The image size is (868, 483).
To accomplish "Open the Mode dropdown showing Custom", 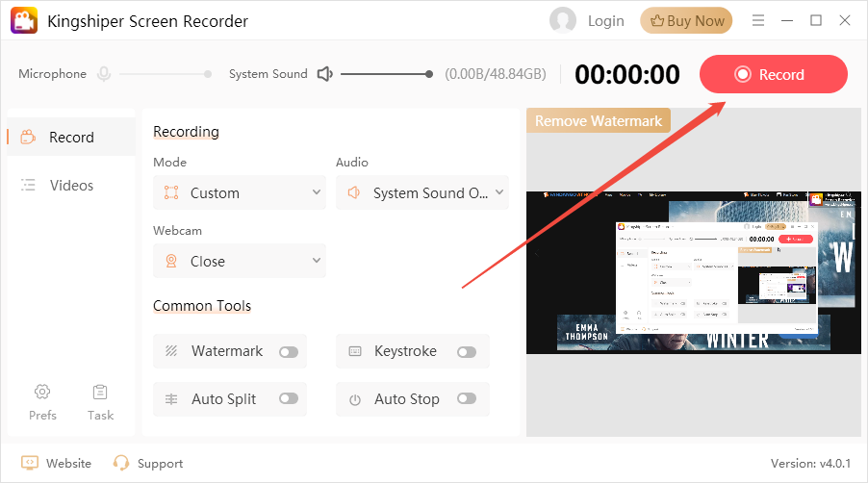I will pos(240,192).
